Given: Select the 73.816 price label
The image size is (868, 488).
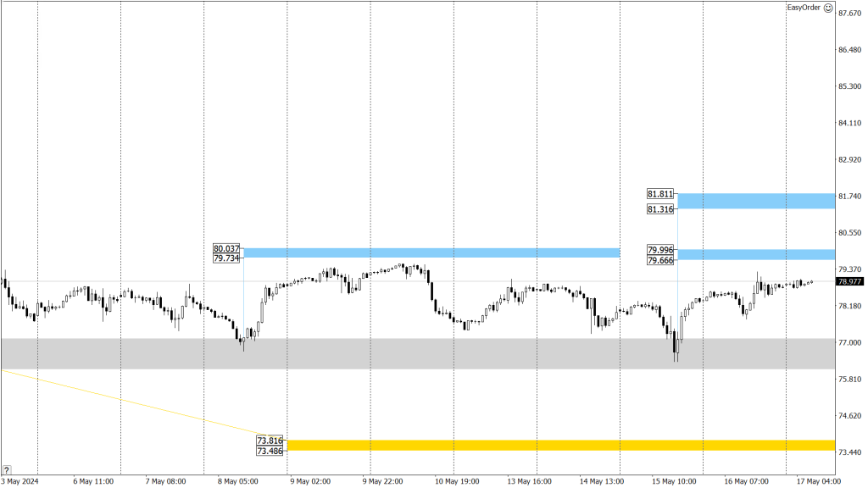Looking at the screenshot, I should (x=270, y=441).
